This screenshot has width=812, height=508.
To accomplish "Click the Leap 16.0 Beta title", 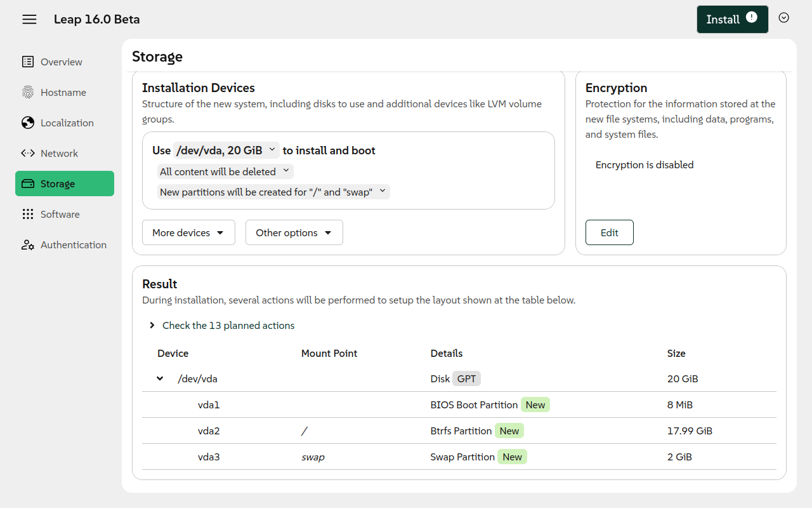I will (96, 19).
